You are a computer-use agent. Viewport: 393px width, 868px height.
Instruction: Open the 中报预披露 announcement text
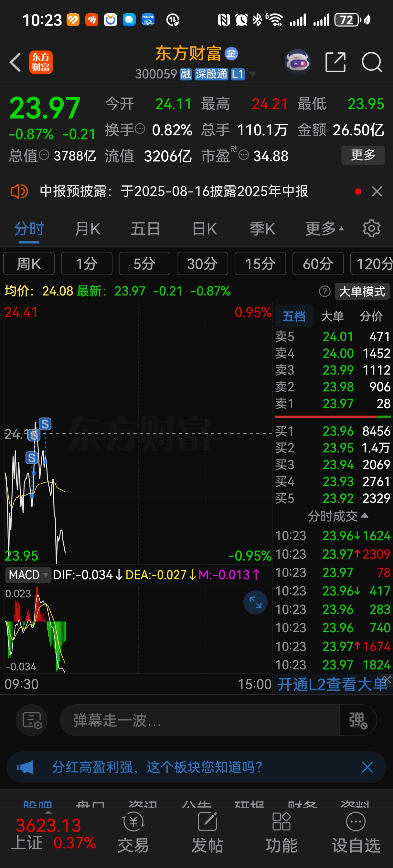click(174, 191)
